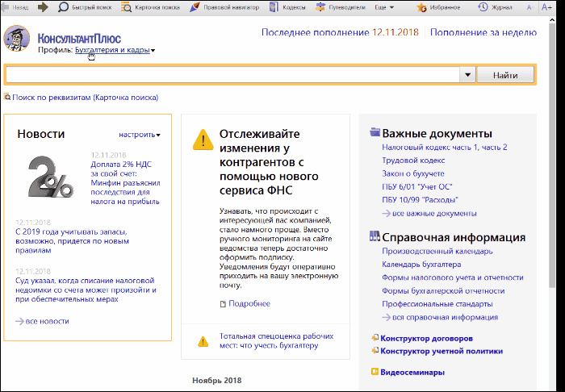Click the Видеосеминары icon

tap(375, 372)
